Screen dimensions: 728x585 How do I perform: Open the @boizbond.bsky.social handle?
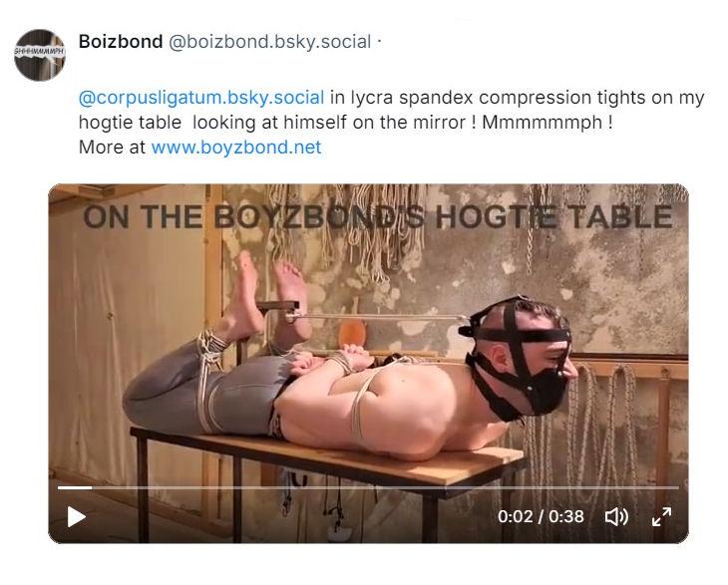(x=269, y=41)
